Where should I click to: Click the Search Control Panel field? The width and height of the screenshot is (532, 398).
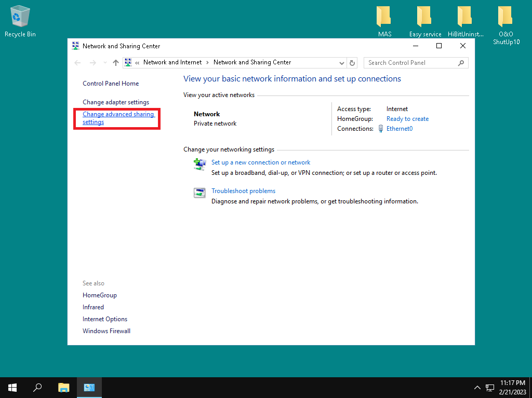pyautogui.click(x=411, y=63)
